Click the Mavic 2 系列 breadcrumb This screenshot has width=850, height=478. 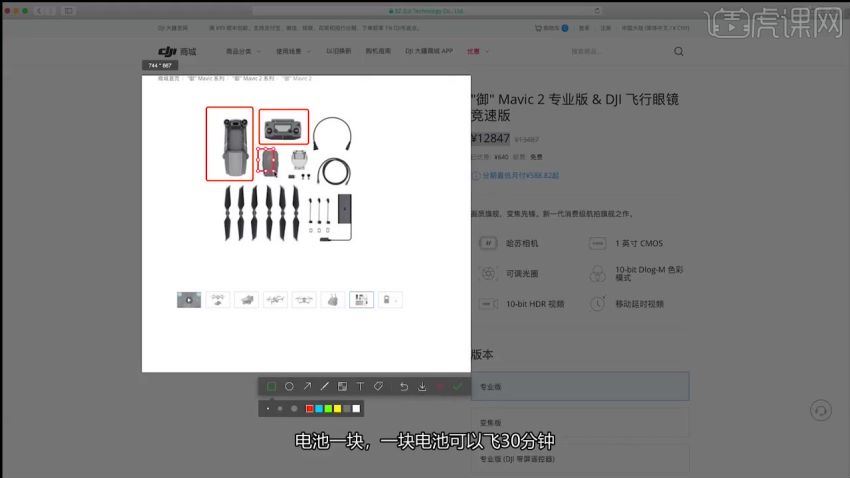click(x=254, y=79)
